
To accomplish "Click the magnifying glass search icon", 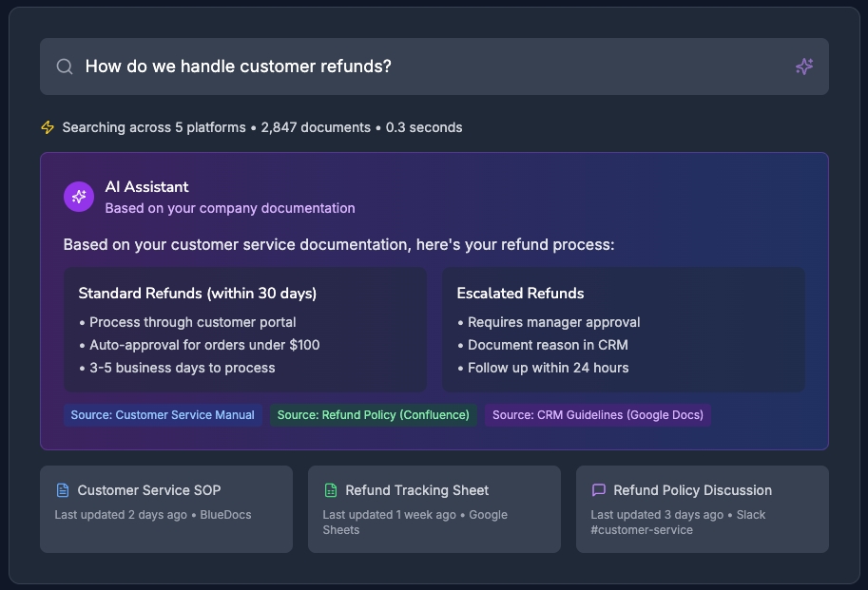I will [65, 67].
